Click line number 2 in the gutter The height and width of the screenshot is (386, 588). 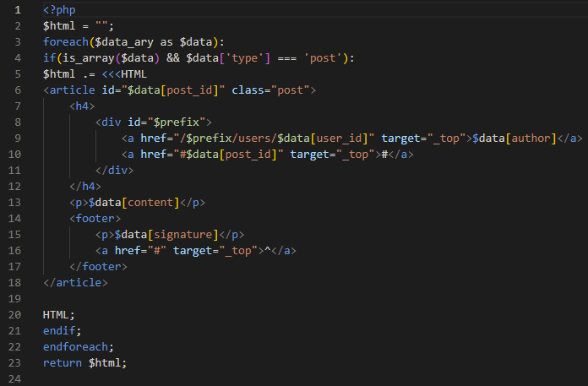click(18, 26)
